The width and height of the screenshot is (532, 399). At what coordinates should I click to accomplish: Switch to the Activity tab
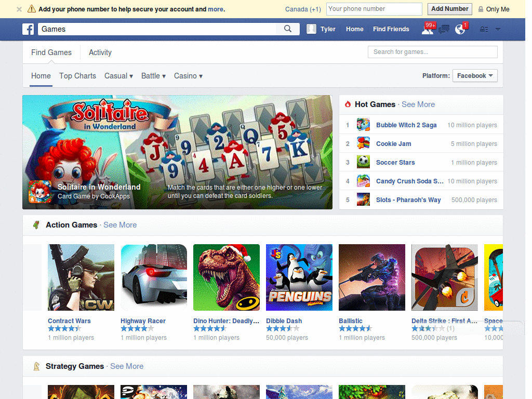(100, 52)
